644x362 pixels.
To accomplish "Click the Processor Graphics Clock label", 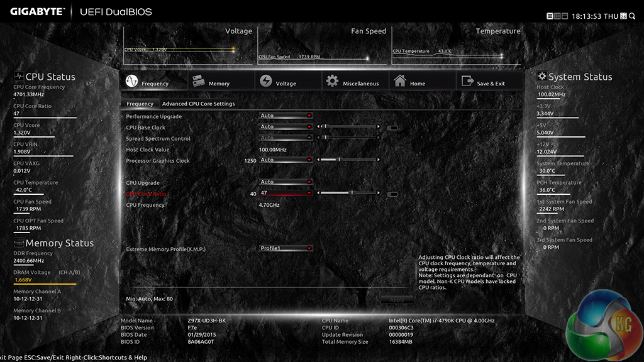I will (158, 161).
